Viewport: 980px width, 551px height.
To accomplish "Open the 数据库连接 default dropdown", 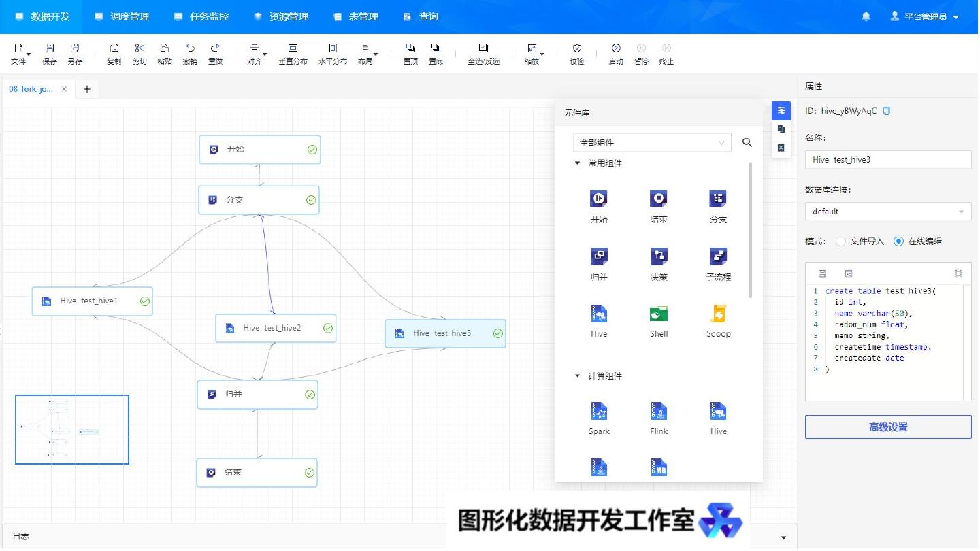I will tap(887, 212).
